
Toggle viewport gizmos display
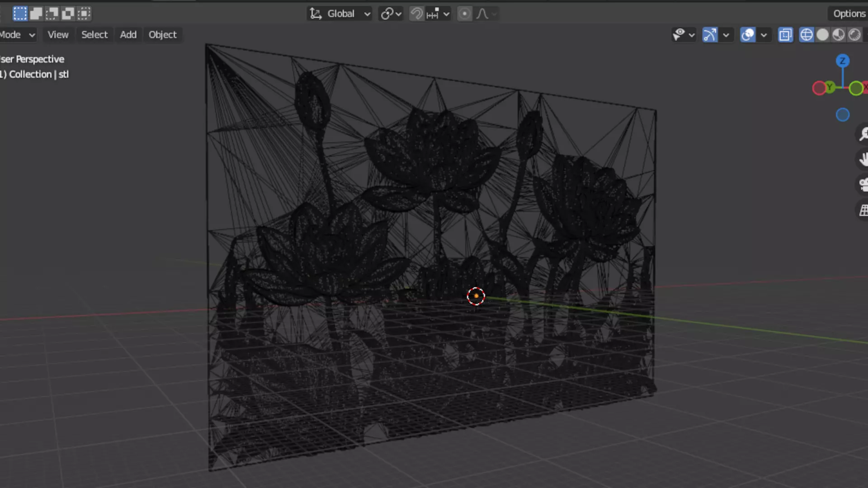pyautogui.click(x=710, y=35)
